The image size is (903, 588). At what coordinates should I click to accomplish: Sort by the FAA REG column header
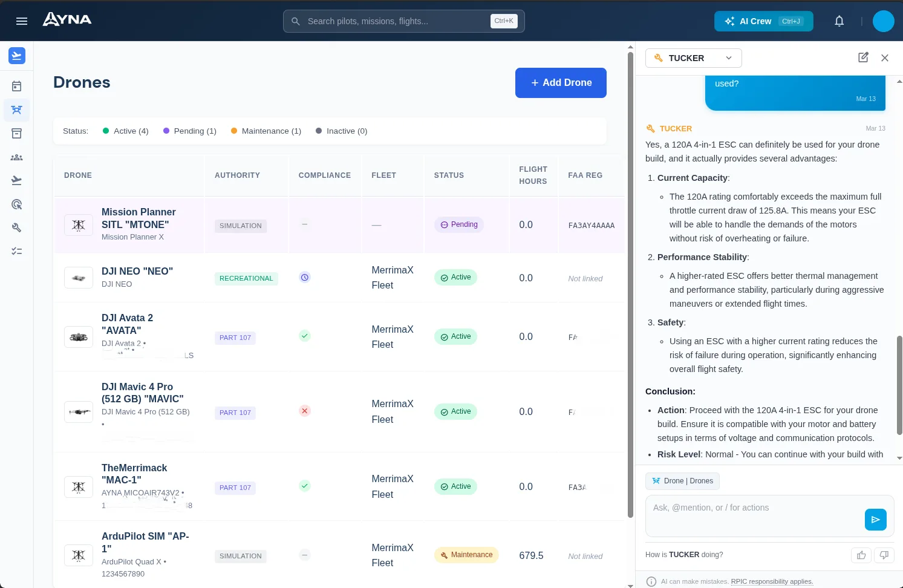(585, 175)
